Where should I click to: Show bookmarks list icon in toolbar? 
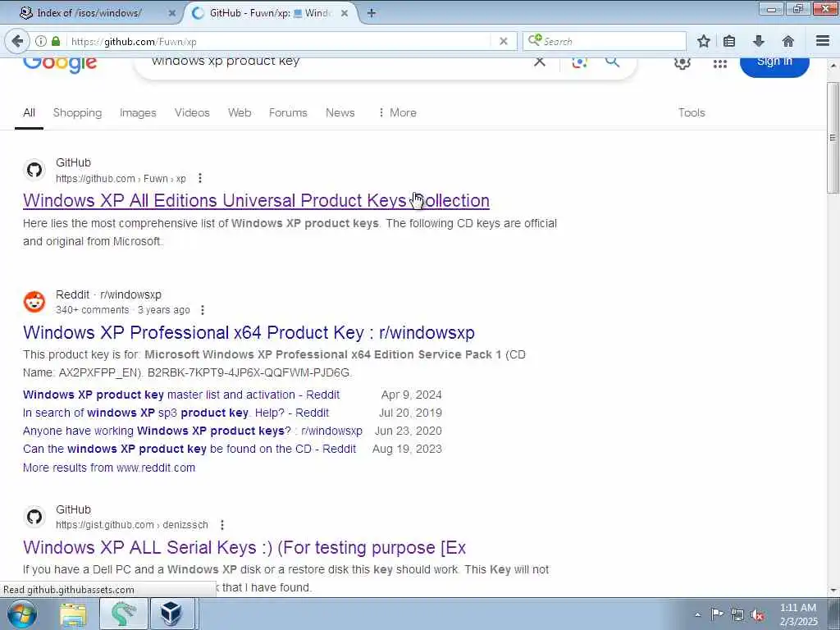[x=729, y=41]
